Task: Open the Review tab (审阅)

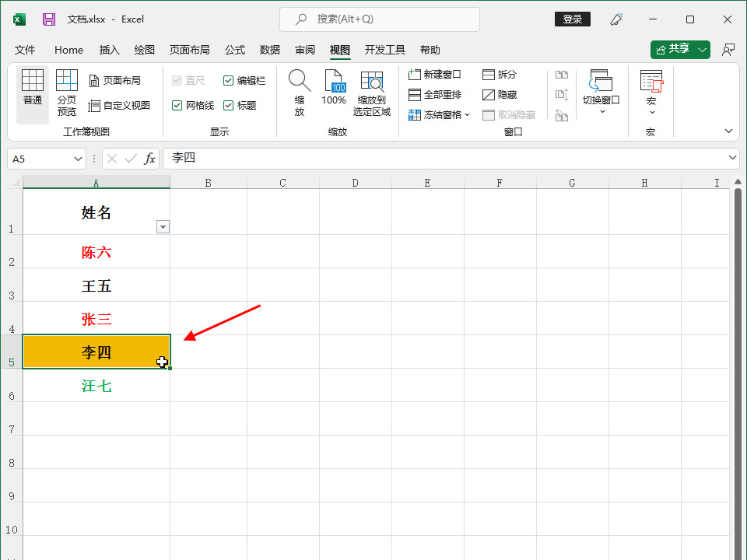Action: tap(305, 50)
